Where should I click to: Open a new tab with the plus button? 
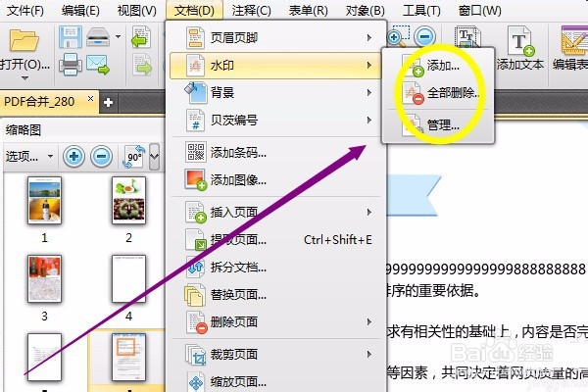coord(109,102)
